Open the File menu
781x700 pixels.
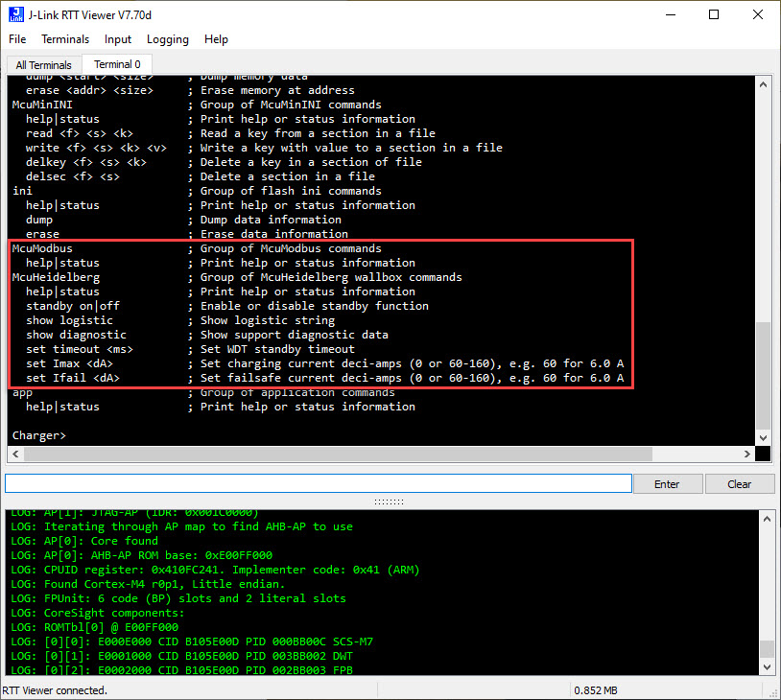click(x=16, y=39)
